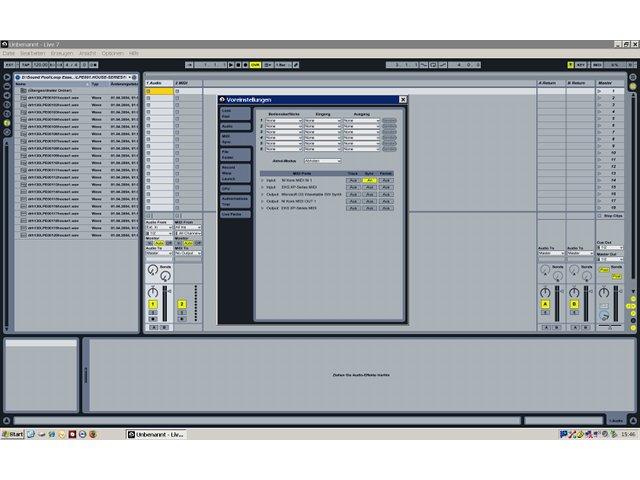Toggle the EXT sync switch
This screenshot has width=640, height=480.
(x=9, y=65)
